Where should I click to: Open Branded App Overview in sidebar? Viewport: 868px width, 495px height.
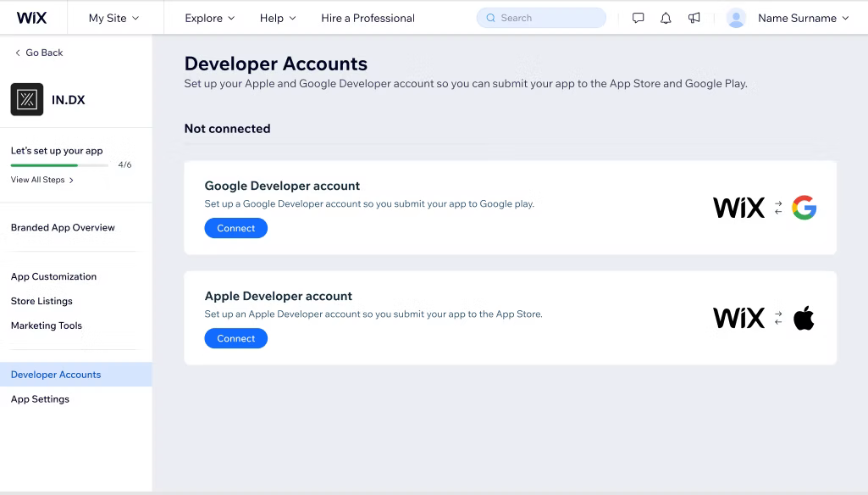(63, 227)
